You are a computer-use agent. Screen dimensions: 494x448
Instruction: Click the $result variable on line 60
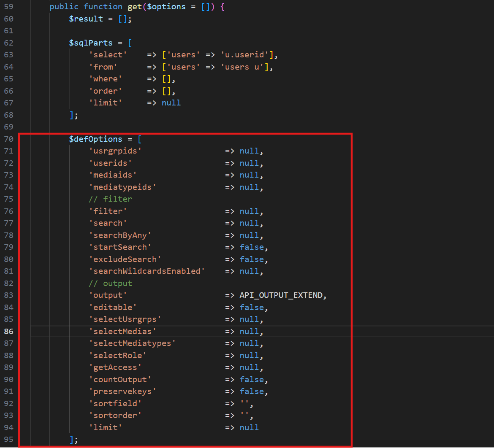tap(86, 19)
